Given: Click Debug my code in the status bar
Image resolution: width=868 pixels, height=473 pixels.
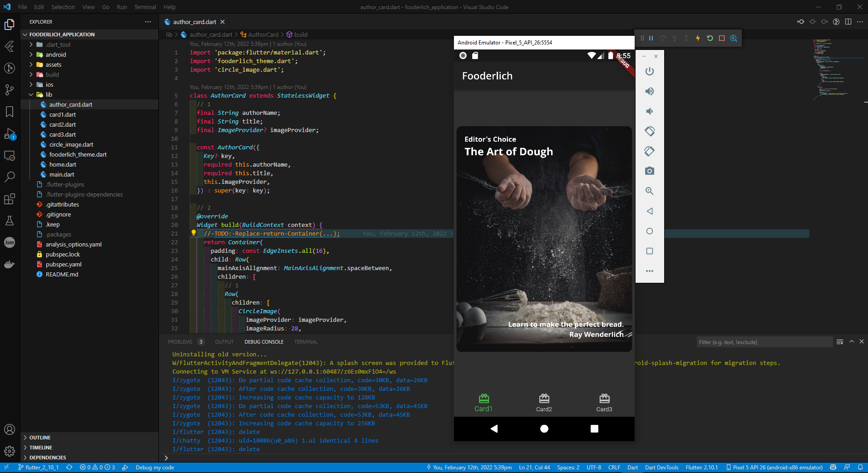Looking at the screenshot, I should coord(154,467).
